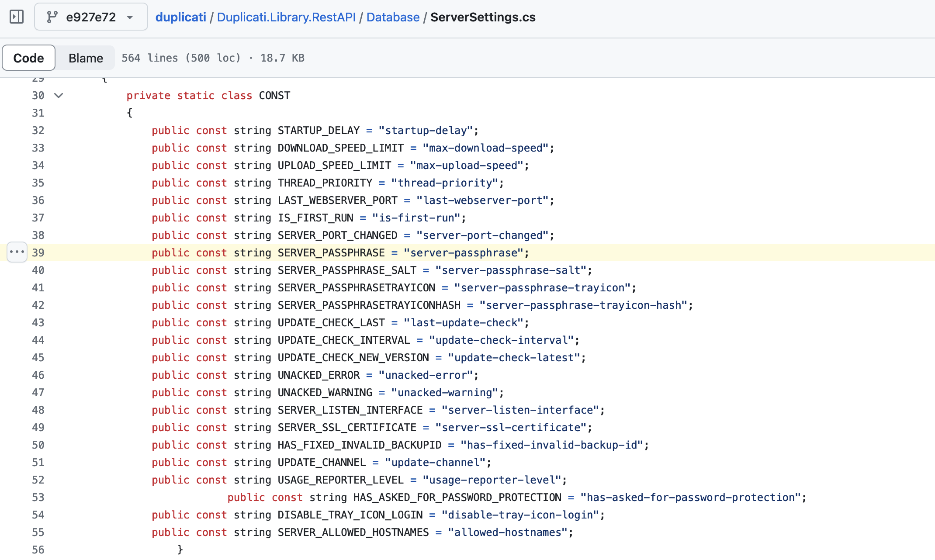Click the USAGE_REPORTER_LEVEL identifier
Image resolution: width=935 pixels, height=560 pixels.
point(341,480)
